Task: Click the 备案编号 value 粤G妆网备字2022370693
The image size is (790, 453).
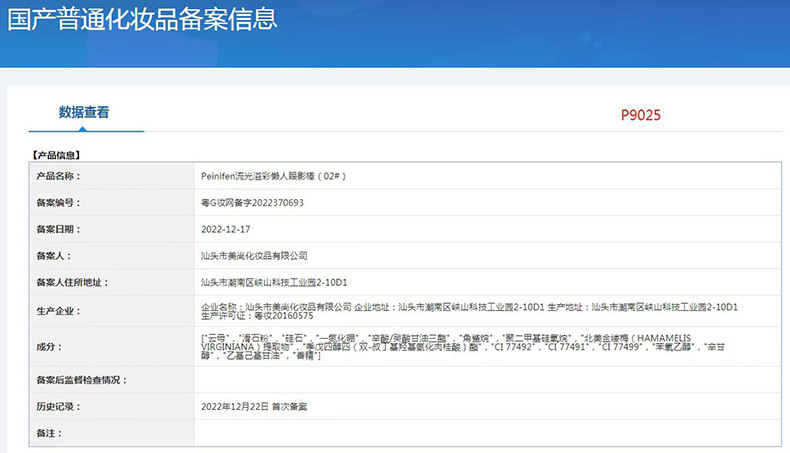Action: click(252, 203)
